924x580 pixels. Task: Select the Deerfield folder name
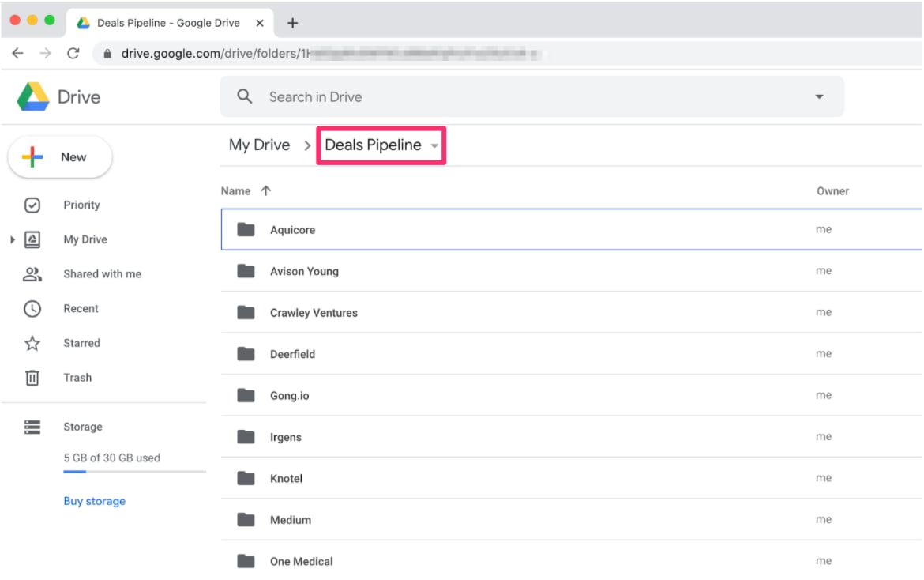pos(293,354)
